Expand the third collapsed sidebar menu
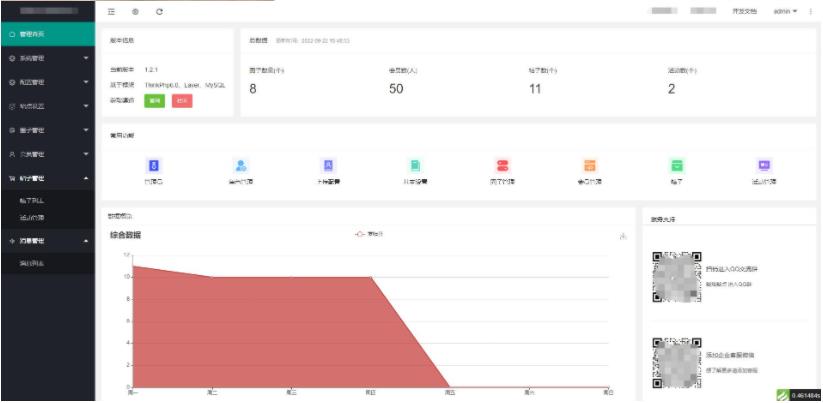823x403 pixels. 47,107
